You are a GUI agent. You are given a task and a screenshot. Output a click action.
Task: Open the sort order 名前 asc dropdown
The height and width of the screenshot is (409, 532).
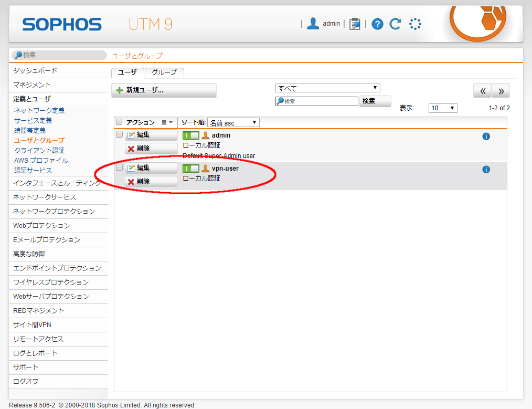[x=233, y=123]
